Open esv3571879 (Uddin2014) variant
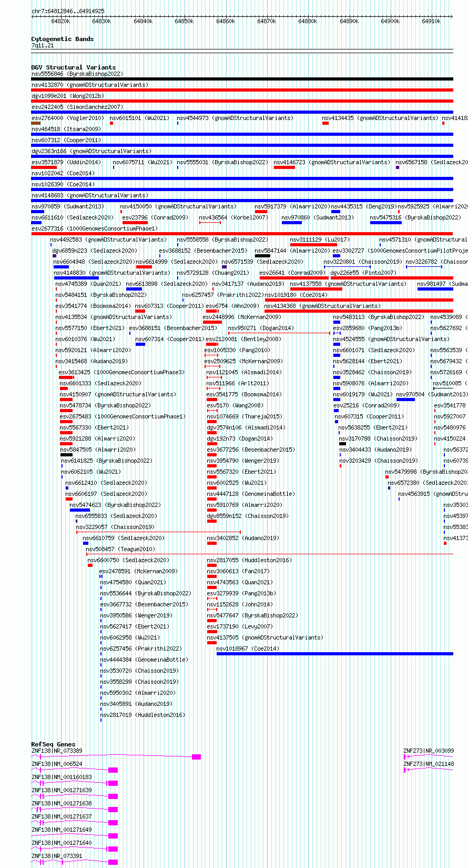468x868 pixels. pos(66,162)
